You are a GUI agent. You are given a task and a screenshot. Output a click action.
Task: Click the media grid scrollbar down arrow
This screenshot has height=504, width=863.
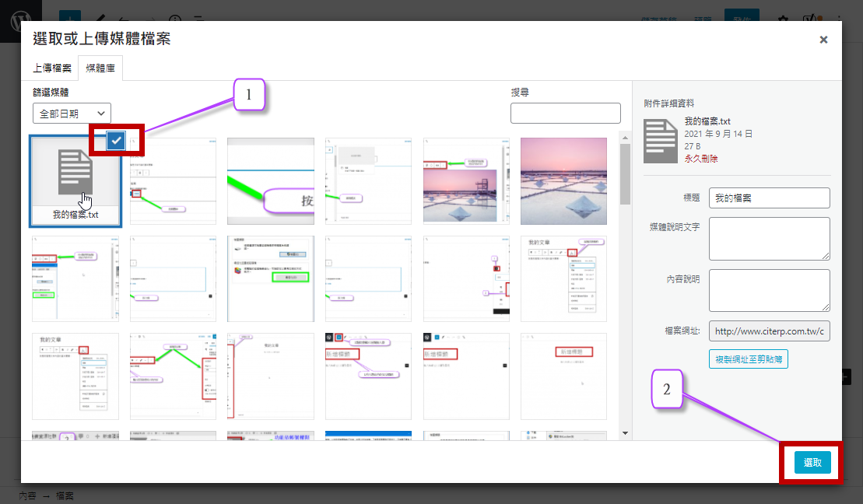point(625,433)
